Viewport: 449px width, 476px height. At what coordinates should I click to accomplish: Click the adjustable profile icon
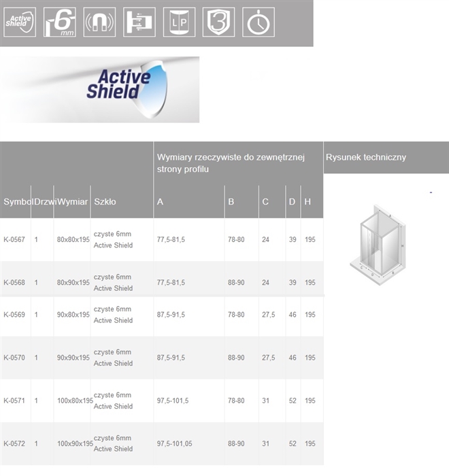coord(139,22)
